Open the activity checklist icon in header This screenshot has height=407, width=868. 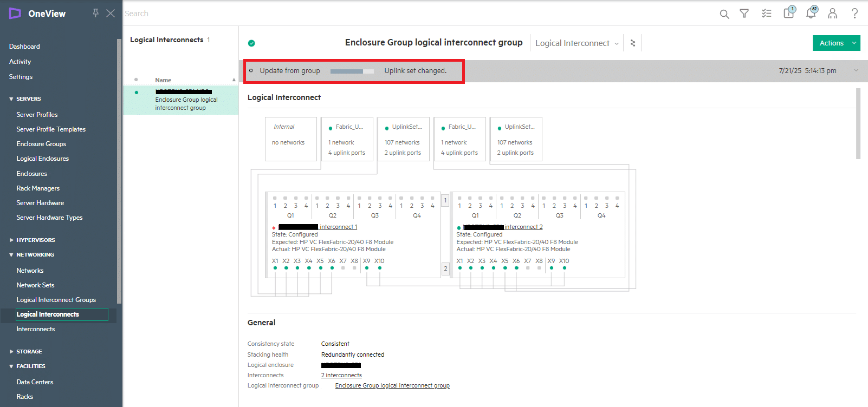click(x=766, y=14)
